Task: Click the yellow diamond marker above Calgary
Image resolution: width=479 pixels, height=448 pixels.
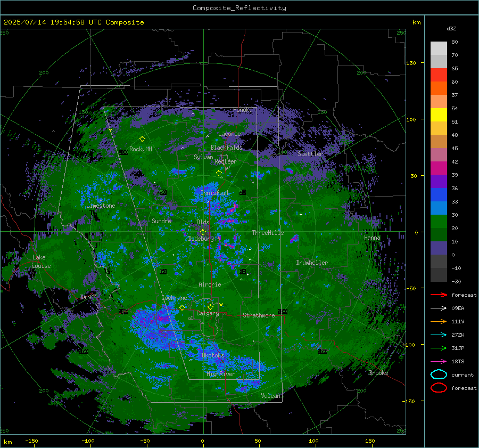Action: pyautogui.click(x=210, y=307)
